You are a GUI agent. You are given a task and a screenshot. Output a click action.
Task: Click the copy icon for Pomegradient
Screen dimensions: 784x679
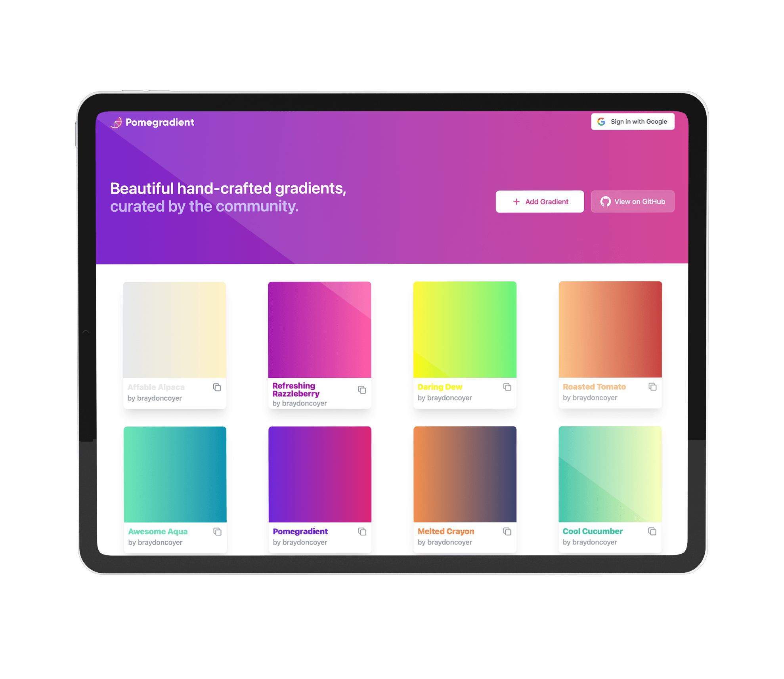363,531
